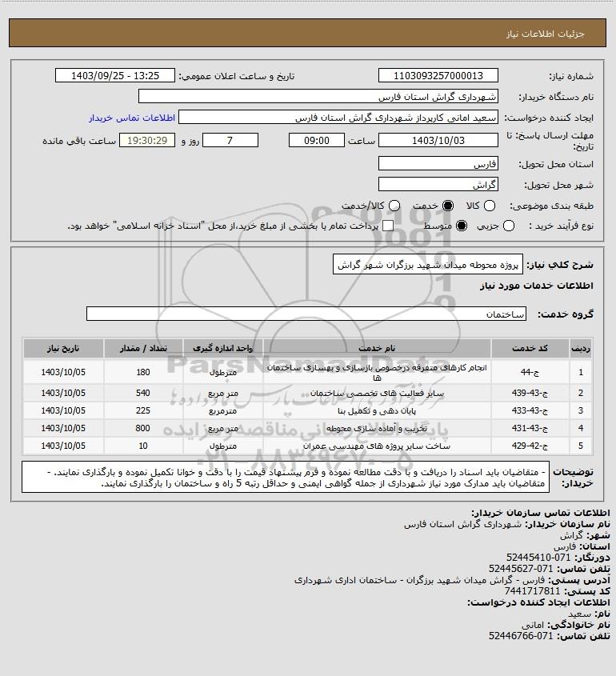Select service code ج-44 cell

point(530,372)
